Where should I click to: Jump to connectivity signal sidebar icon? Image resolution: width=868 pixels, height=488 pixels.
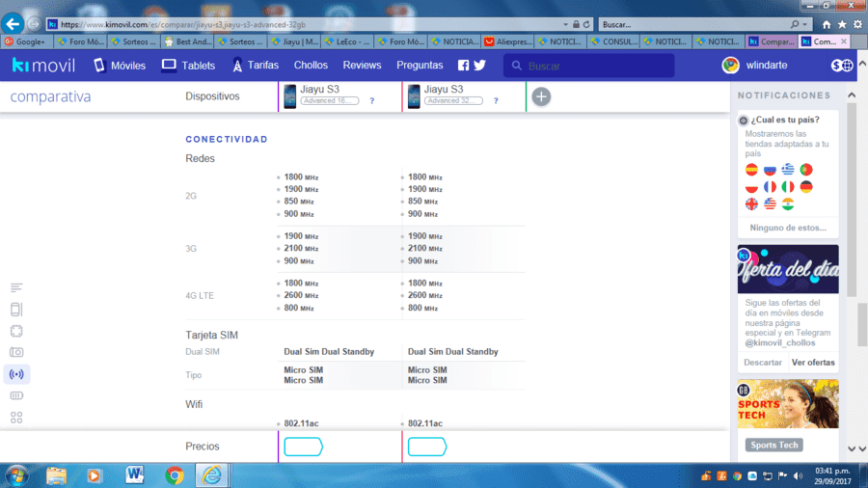coord(16,374)
